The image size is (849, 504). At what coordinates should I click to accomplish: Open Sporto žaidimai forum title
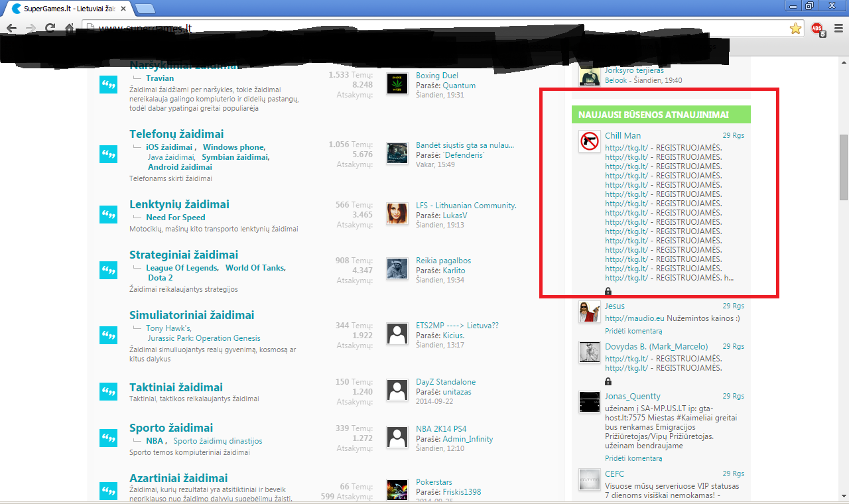(x=171, y=428)
